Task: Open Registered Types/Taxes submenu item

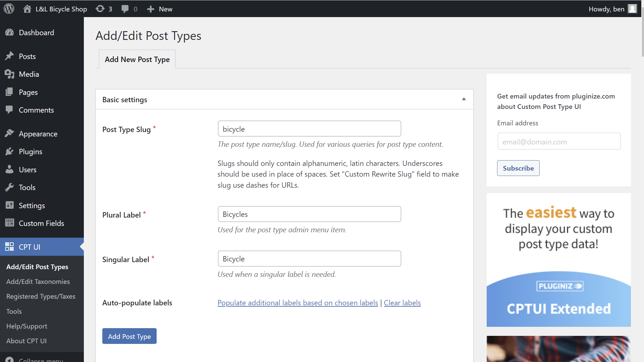Action: pos(41,296)
